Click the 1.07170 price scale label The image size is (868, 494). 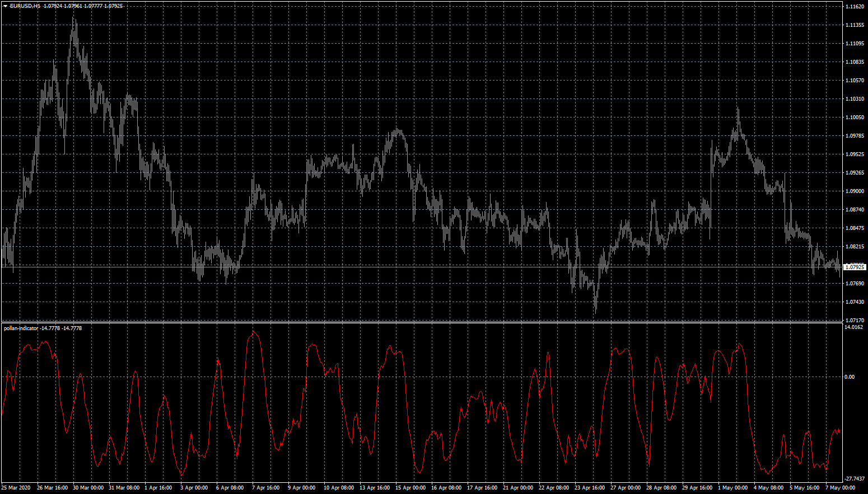coord(855,321)
